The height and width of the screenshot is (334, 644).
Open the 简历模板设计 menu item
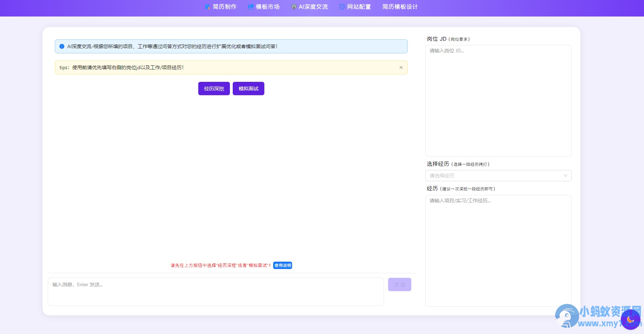(x=400, y=7)
